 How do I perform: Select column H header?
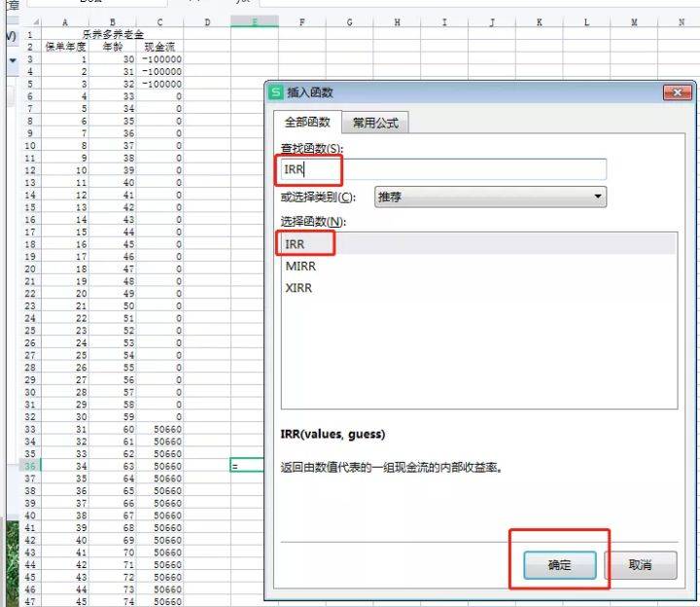[397, 22]
